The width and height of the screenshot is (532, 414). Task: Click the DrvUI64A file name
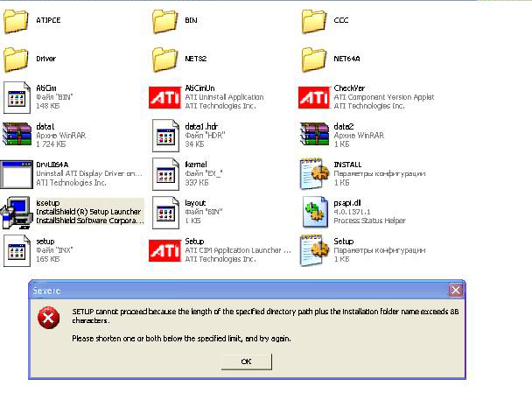[x=52, y=165]
